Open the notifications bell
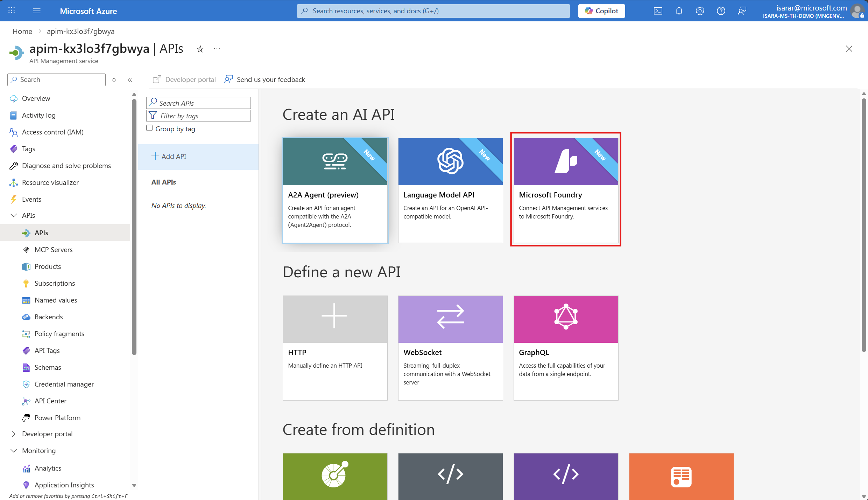This screenshot has height=500, width=868. (679, 11)
